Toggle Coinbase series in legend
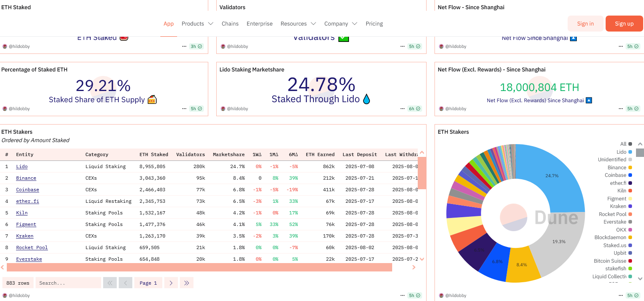This screenshot has height=301, width=644. pos(618,175)
